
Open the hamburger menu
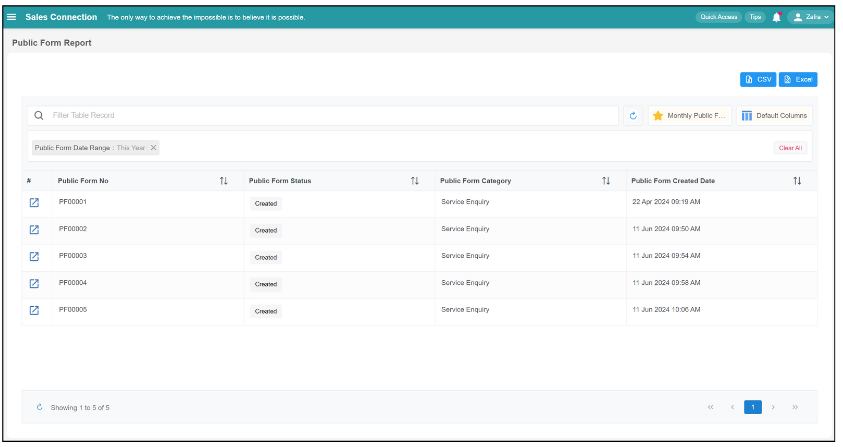tap(11, 17)
